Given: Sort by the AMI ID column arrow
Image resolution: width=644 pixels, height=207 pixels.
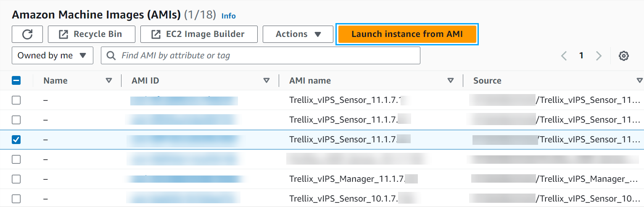Looking at the screenshot, I should click(x=266, y=81).
